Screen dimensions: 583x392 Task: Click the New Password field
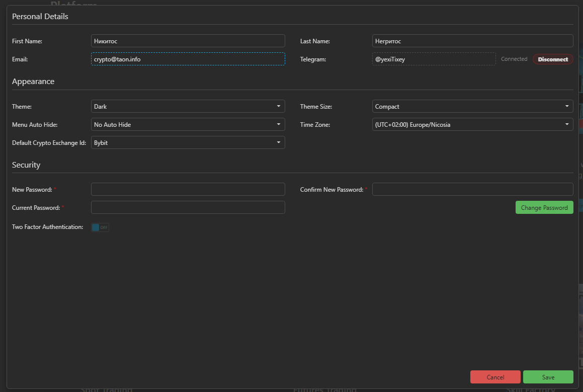[x=188, y=189]
